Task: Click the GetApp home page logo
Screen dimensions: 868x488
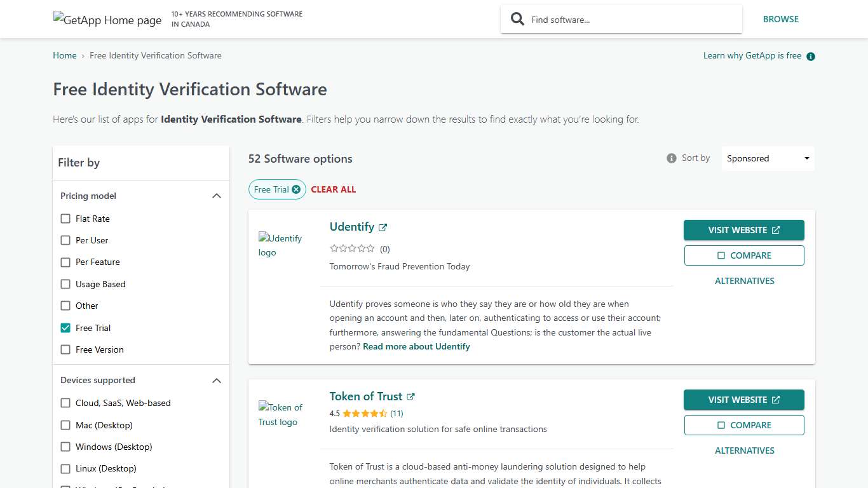Action: (107, 20)
